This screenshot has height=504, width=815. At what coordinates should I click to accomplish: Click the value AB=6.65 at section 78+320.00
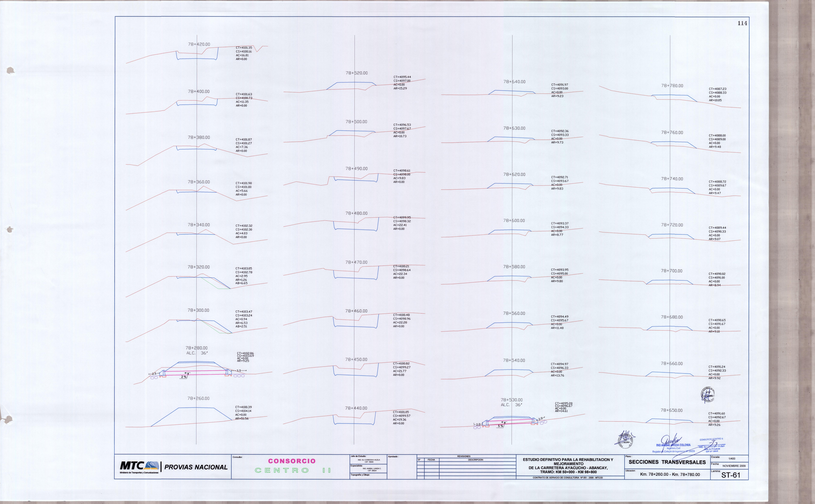point(241,283)
